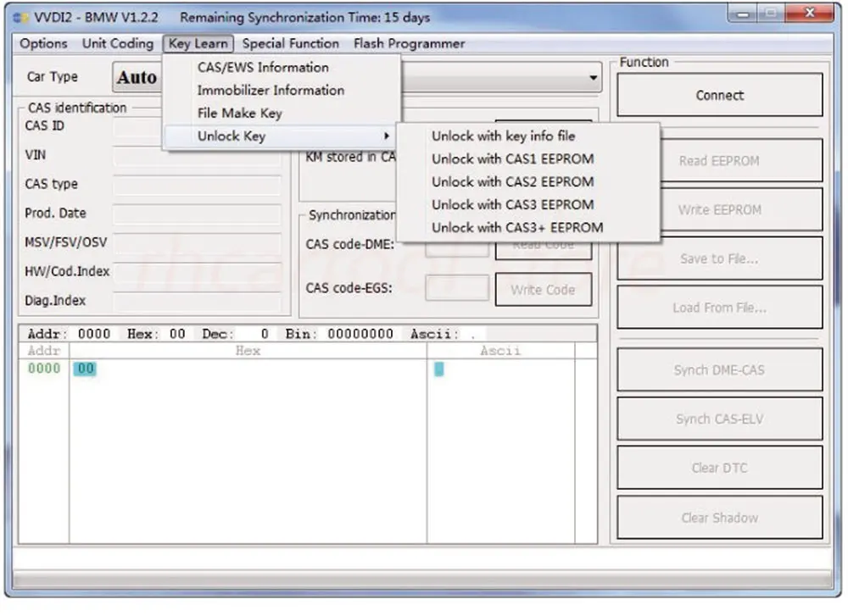Open the Options menu
Viewport: 848px width, 616px height.
click(x=43, y=43)
